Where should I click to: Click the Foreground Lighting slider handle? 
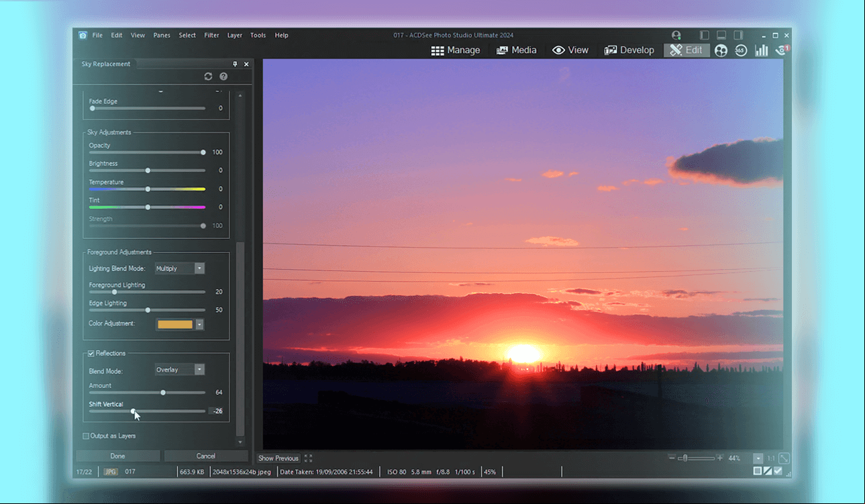[x=114, y=292]
